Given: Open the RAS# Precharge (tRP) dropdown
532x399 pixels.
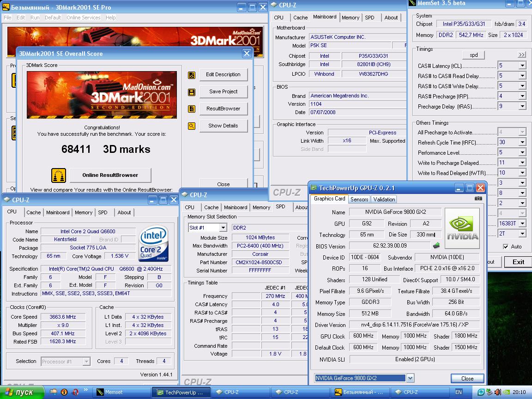Looking at the screenshot, I should coord(522,96).
